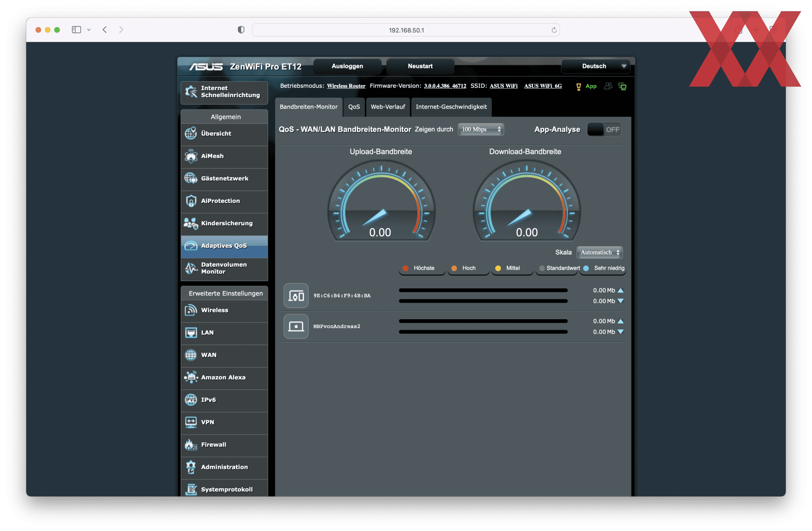812x531 pixels.
Task: Click the Administration gear icon
Action: (191, 467)
